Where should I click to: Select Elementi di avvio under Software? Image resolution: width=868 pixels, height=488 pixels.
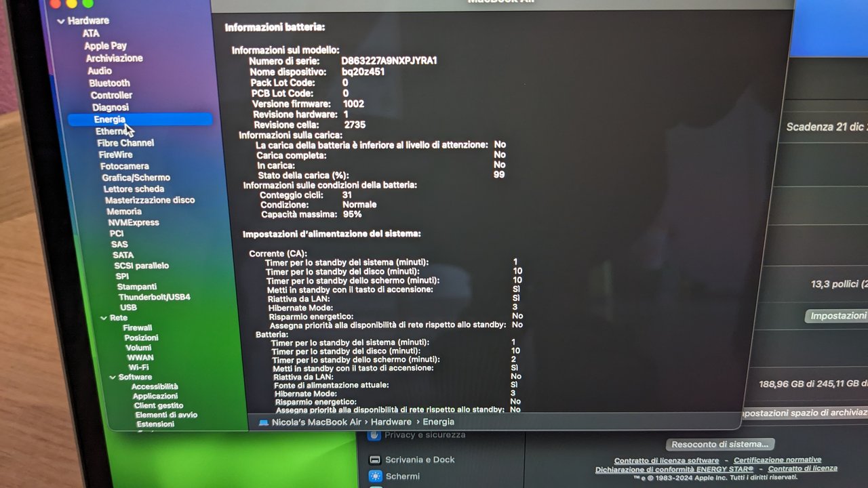[166, 415]
